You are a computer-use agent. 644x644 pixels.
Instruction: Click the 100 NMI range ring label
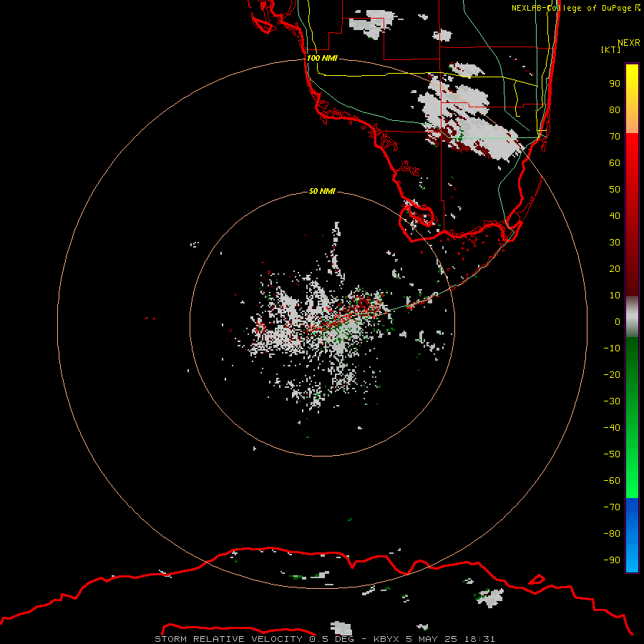[322, 58]
